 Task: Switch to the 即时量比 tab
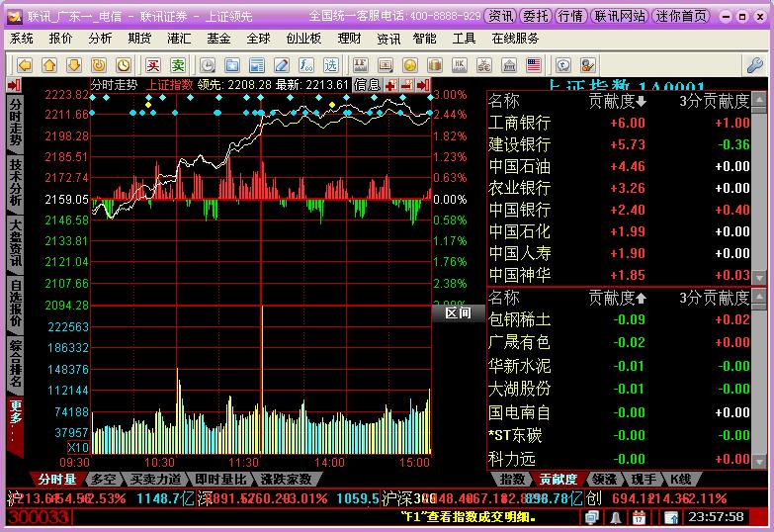point(220,479)
